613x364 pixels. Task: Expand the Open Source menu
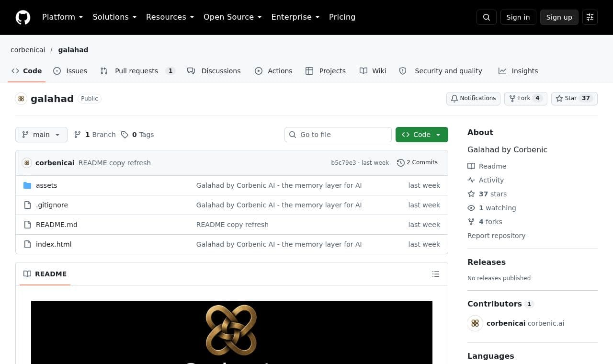pos(233,17)
